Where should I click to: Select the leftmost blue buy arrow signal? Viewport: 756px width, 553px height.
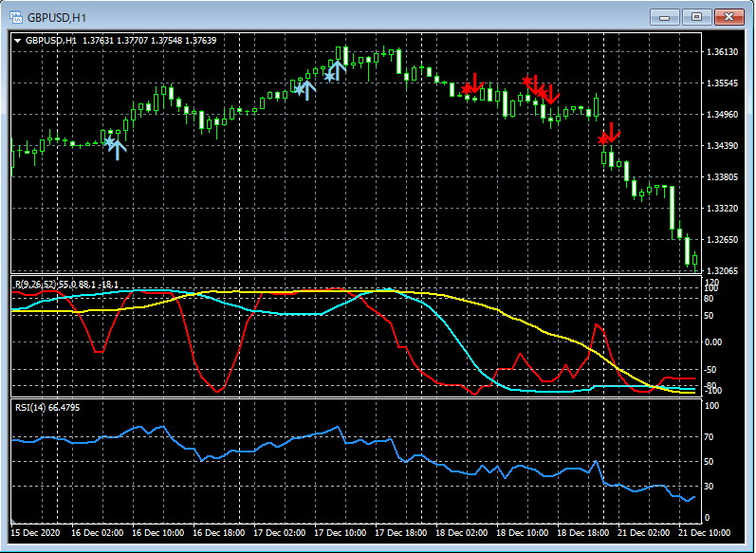117,147
